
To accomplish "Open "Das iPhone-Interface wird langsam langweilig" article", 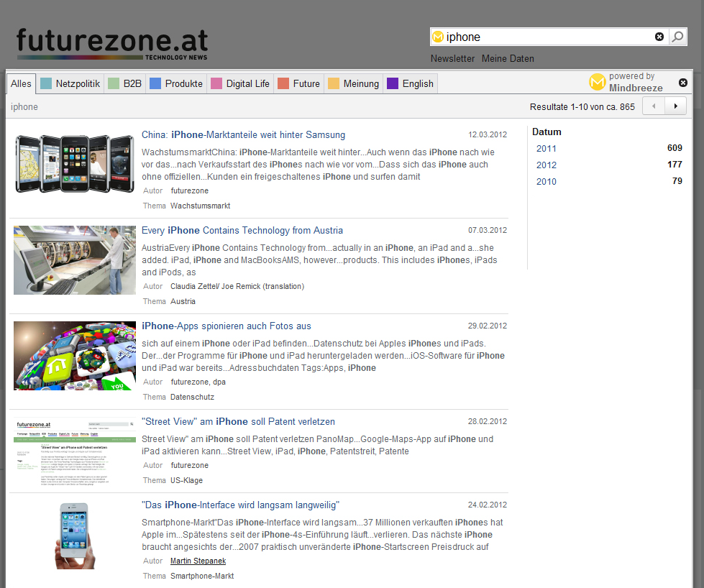I will [240, 505].
